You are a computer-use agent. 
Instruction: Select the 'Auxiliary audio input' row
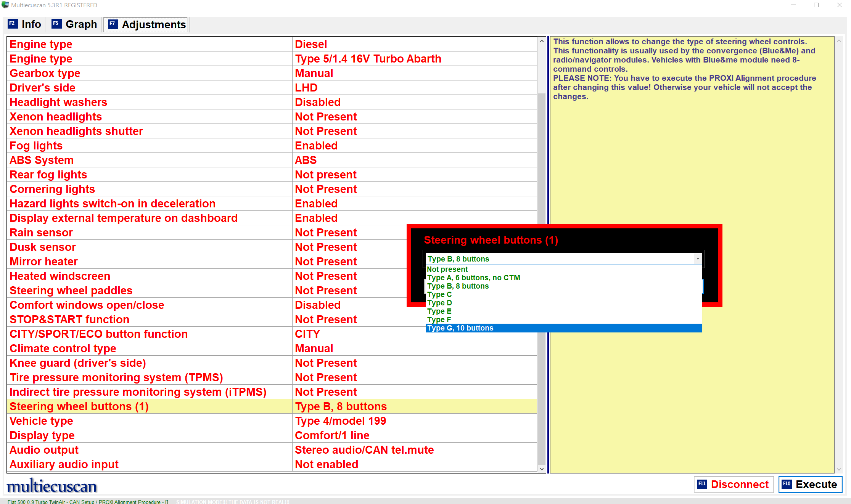pyautogui.click(x=272, y=464)
